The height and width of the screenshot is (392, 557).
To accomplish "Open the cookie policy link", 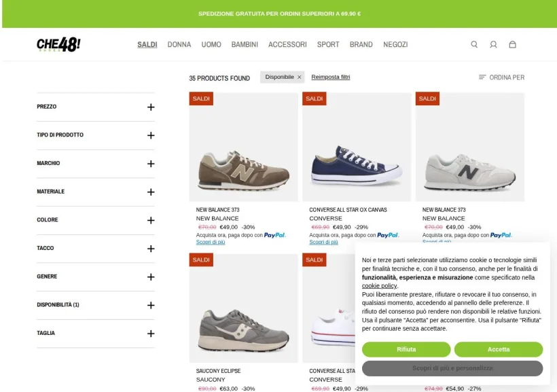I will point(379,286).
